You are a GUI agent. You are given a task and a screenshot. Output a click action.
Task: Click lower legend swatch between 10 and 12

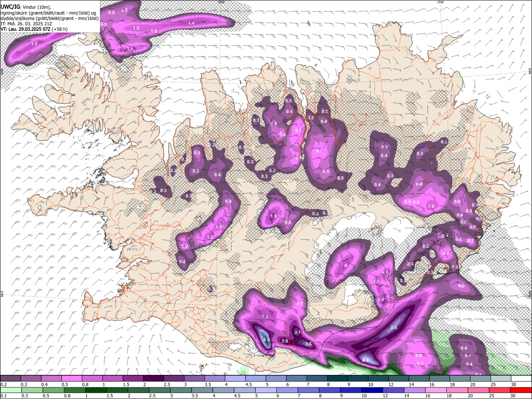coord(372,390)
